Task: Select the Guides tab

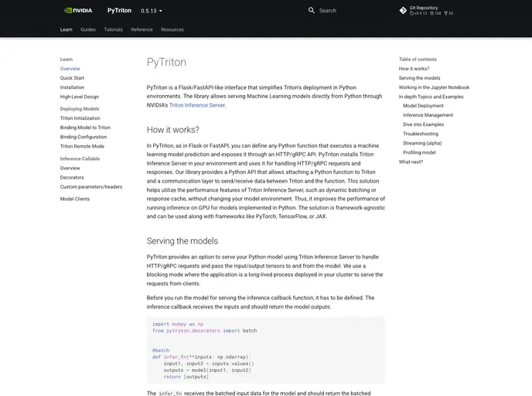Action: [x=88, y=29]
